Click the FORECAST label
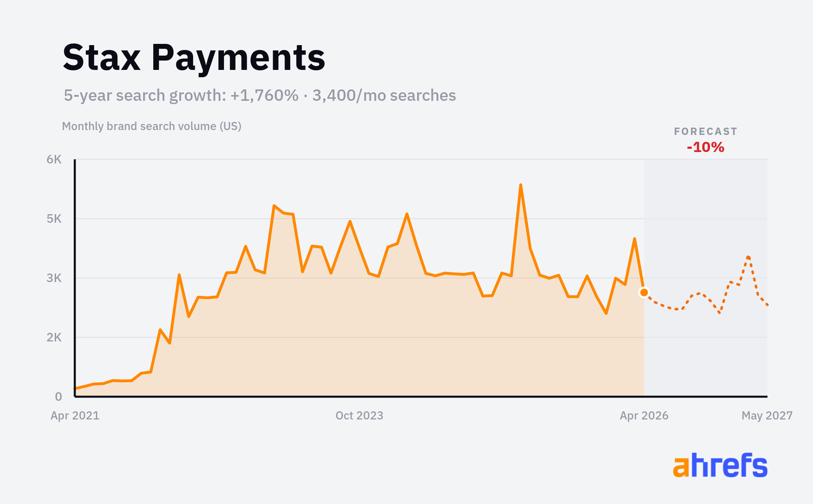The width and height of the screenshot is (813, 504). tap(706, 131)
